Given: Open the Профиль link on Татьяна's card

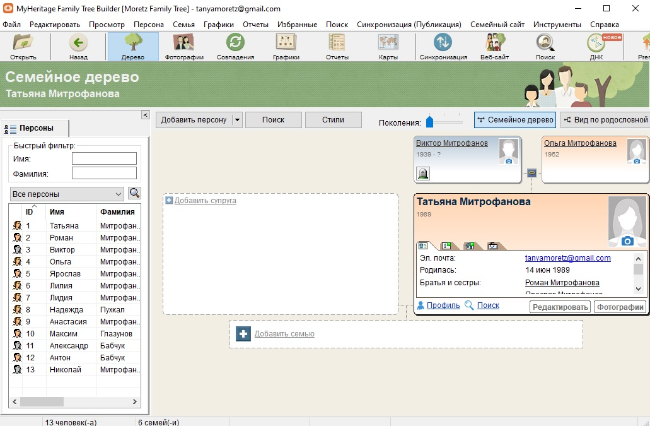Looking at the screenshot, I should point(443,305).
